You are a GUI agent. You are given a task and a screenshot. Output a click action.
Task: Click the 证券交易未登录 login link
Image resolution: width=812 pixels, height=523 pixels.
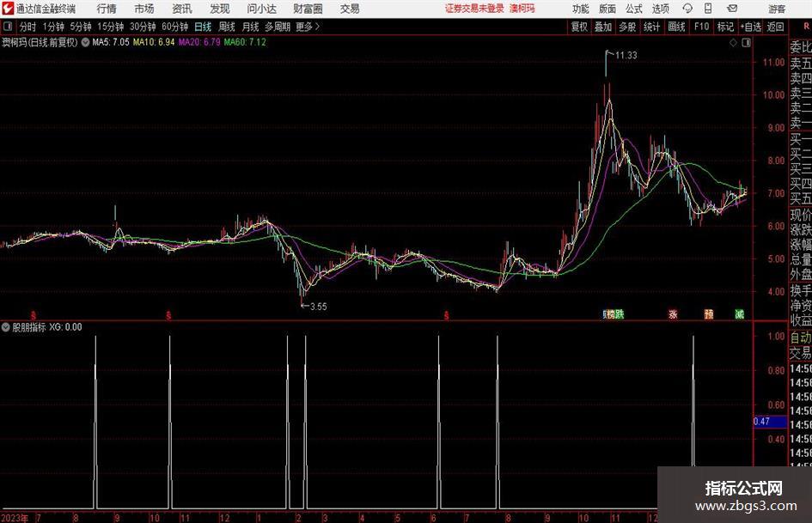(474, 9)
